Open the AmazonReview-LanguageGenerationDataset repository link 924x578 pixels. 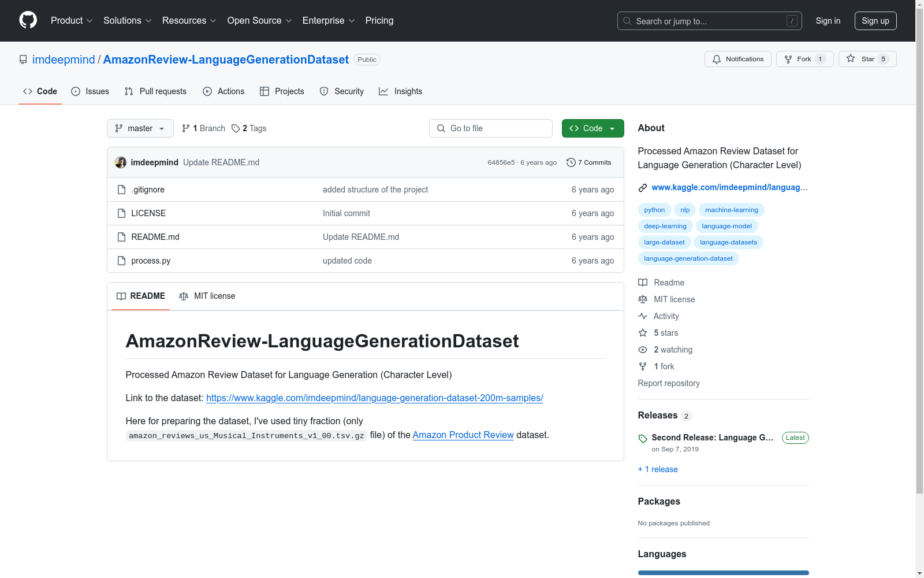coord(226,60)
